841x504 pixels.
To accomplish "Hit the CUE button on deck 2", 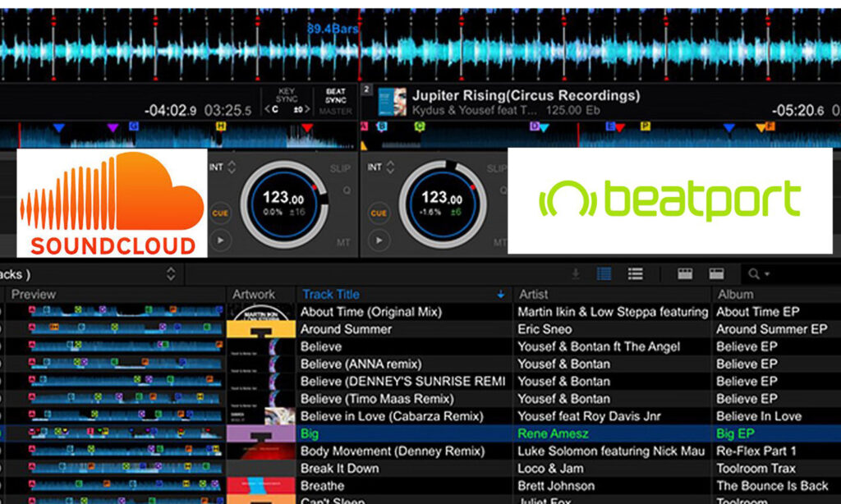I will 379,213.
